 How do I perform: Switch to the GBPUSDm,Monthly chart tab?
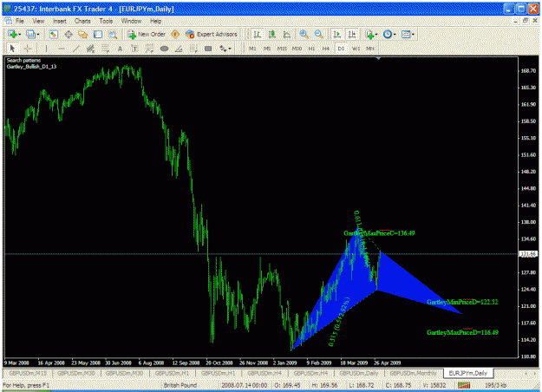tap(413, 373)
